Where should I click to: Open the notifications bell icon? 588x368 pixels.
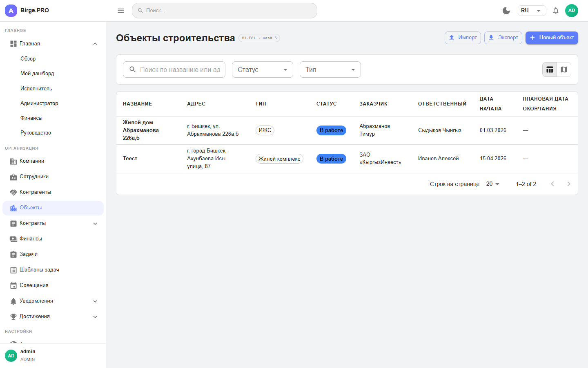(x=555, y=11)
